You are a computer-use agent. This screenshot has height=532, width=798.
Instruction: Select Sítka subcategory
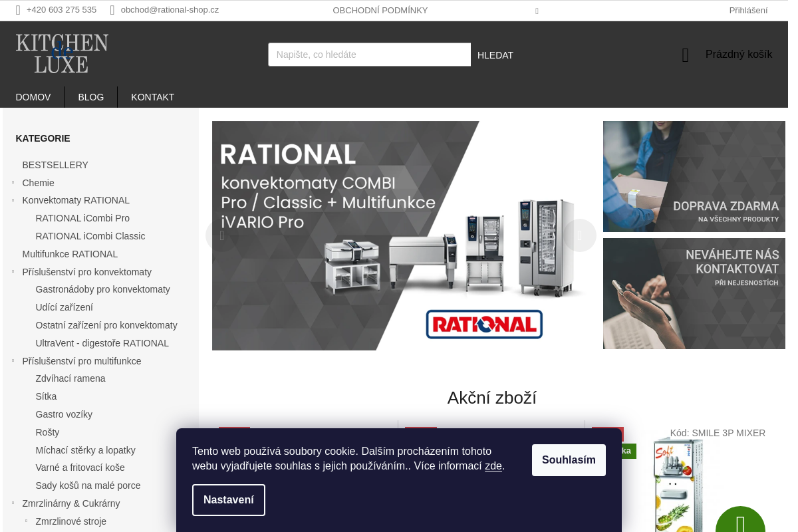click(x=46, y=396)
